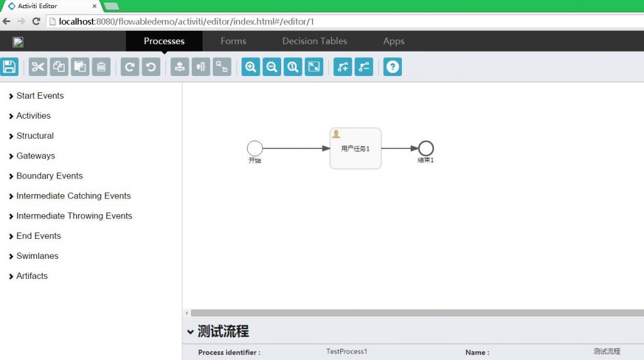Open the Forms tab
This screenshot has width=644, height=360.
233,41
